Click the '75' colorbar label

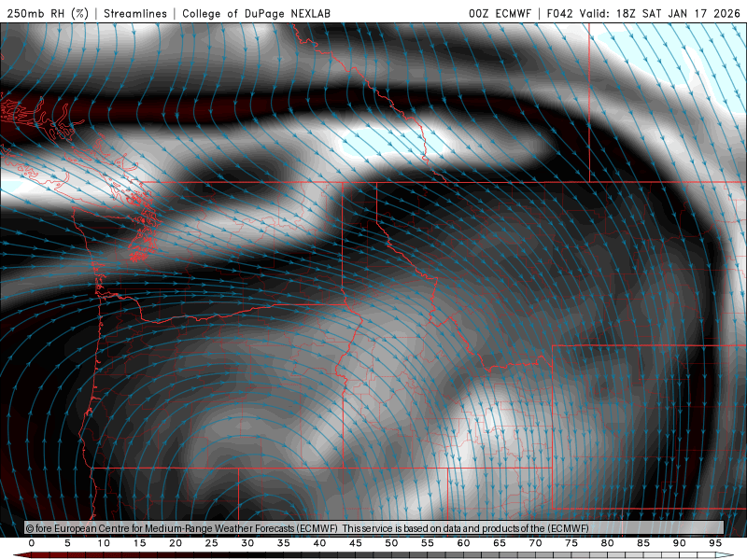point(571,543)
